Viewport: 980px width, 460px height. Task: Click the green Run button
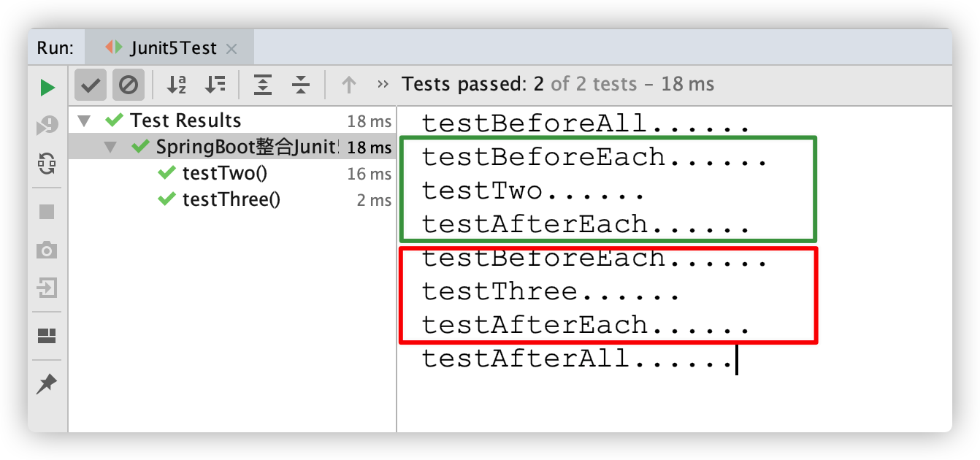coord(47,88)
